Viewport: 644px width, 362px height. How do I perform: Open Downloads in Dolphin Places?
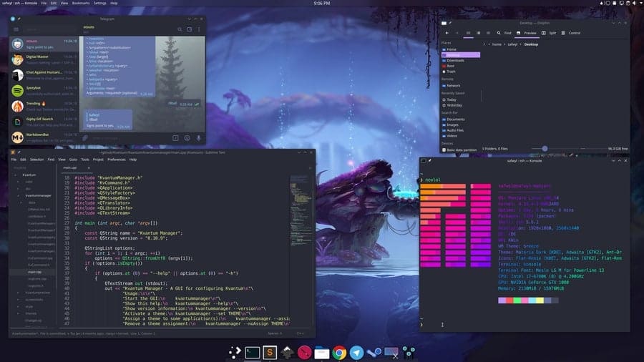click(460, 60)
